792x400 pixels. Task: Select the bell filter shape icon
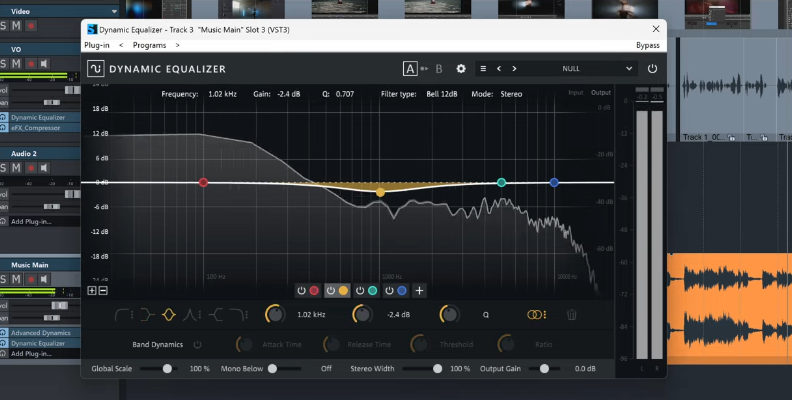[168, 314]
